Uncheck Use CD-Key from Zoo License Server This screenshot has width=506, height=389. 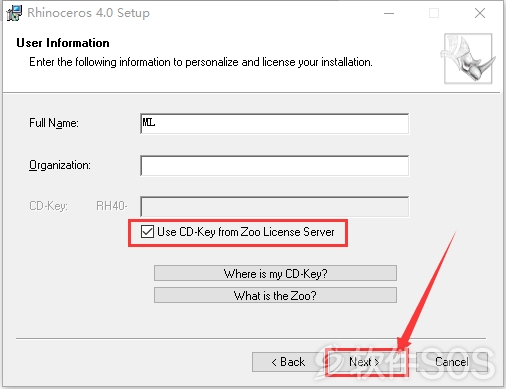[147, 231]
